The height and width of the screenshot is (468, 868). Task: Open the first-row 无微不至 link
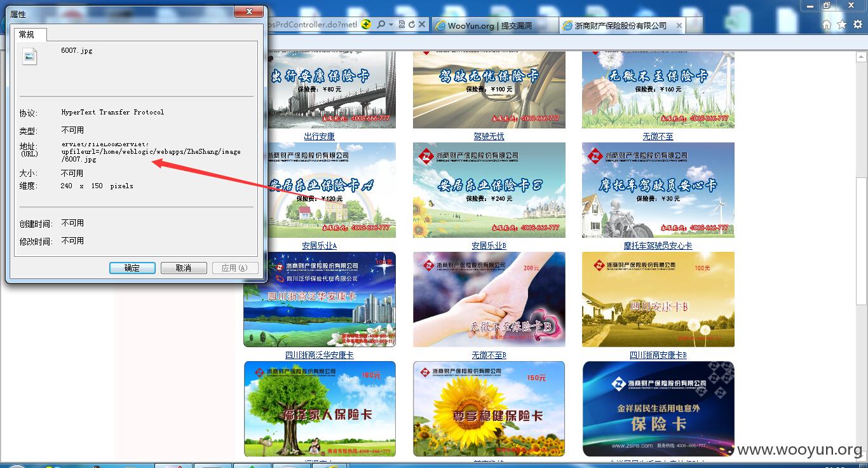coord(658,136)
